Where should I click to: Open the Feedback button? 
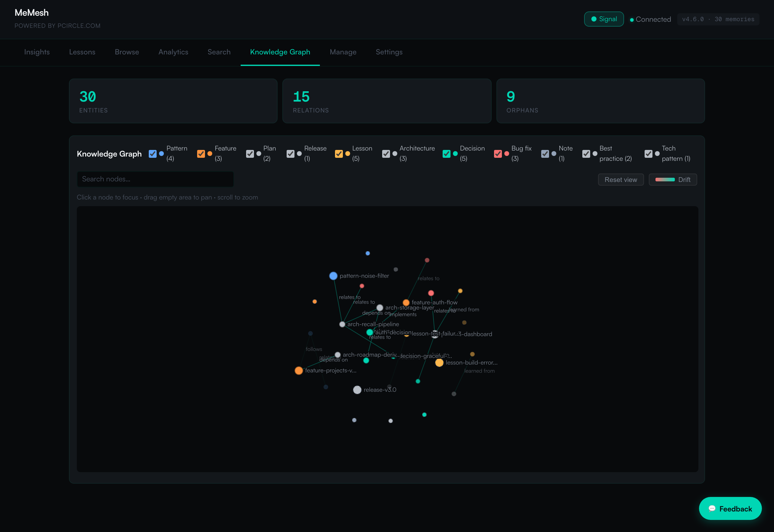pyautogui.click(x=730, y=509)
